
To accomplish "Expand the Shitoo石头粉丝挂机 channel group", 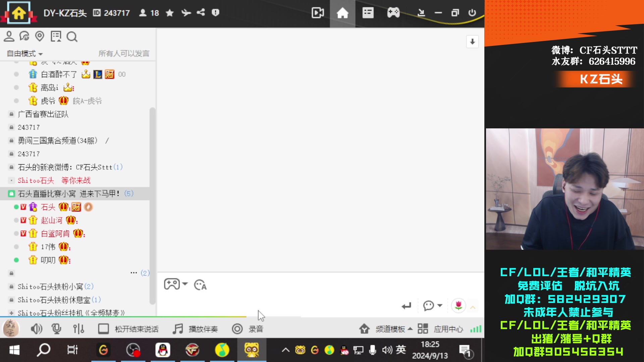I will [x=11, y=313].
